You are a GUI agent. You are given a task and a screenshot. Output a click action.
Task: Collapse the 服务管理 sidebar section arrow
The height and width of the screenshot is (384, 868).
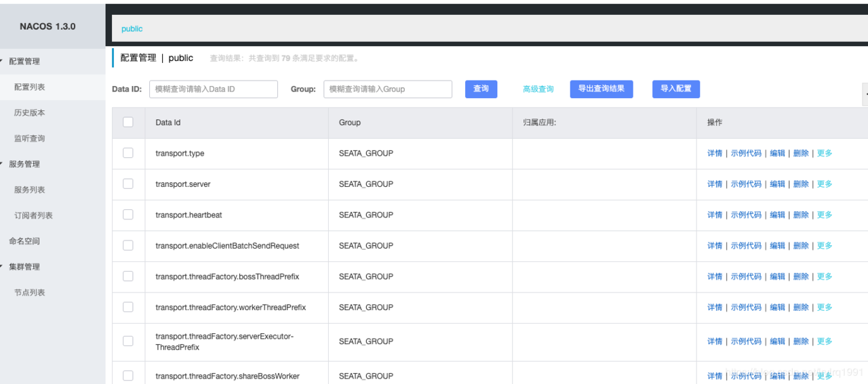[x=2, y=164]
